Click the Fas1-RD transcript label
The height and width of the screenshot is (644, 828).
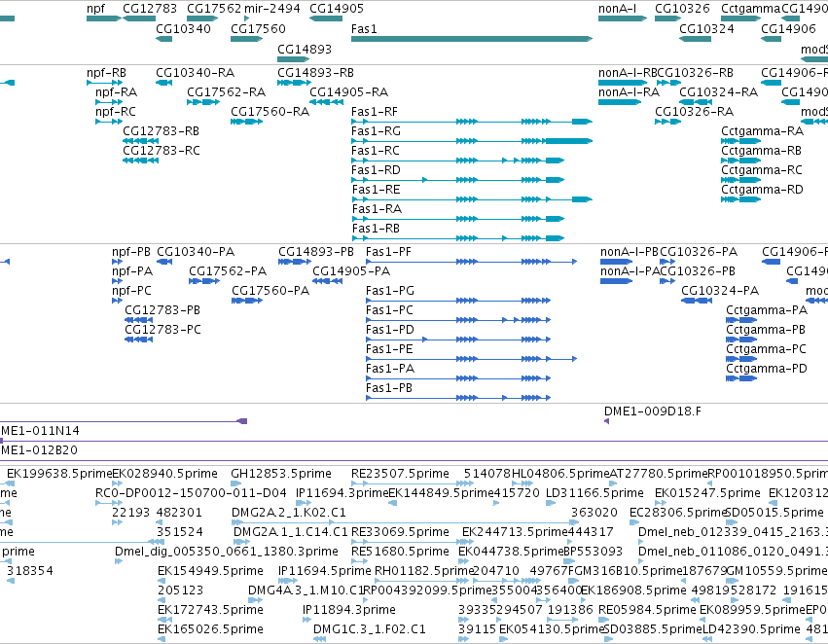pos(376,170)
